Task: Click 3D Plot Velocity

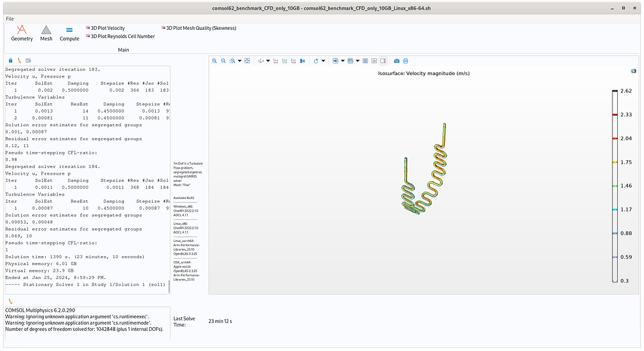Action: point(108,27)
